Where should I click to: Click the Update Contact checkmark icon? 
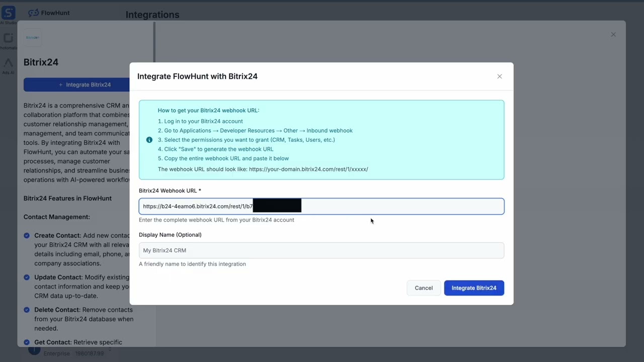(27, 277)
